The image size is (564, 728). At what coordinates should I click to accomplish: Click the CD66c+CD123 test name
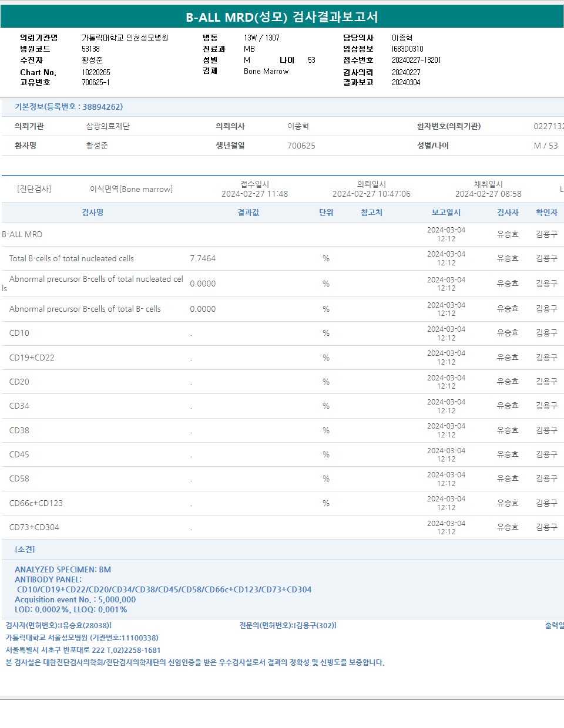[36, 503]
